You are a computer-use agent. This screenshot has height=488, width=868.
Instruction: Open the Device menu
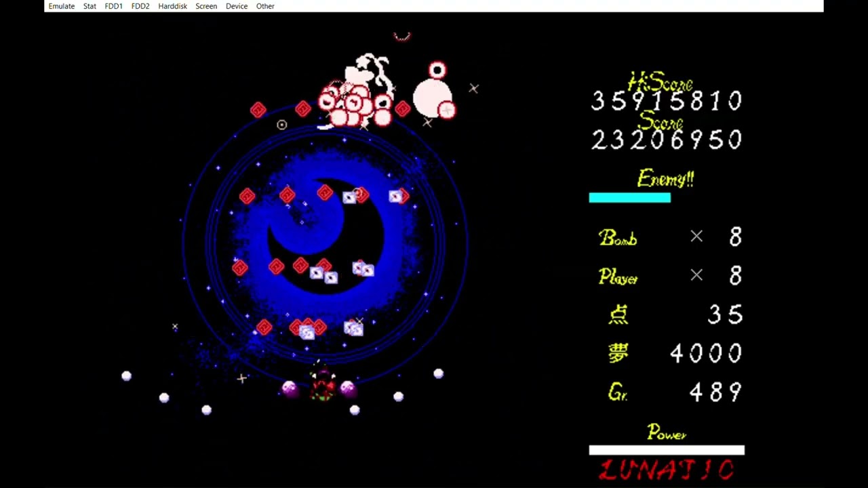pyautogui.click(x=237, y=6)
